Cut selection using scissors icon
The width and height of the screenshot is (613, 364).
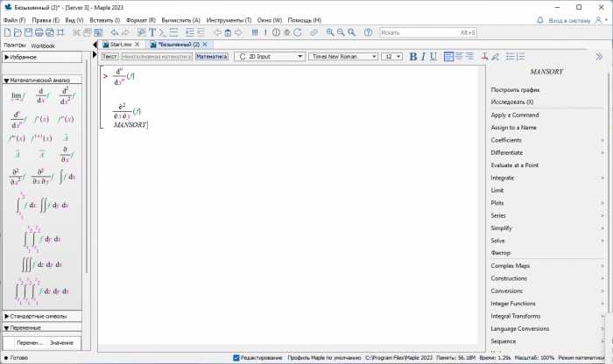[76, 32]
